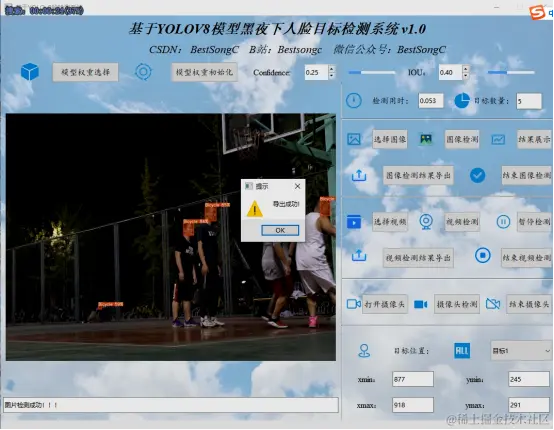
Task: Decrease Confidence with the down arrow
Action: (x=331, y=76)
